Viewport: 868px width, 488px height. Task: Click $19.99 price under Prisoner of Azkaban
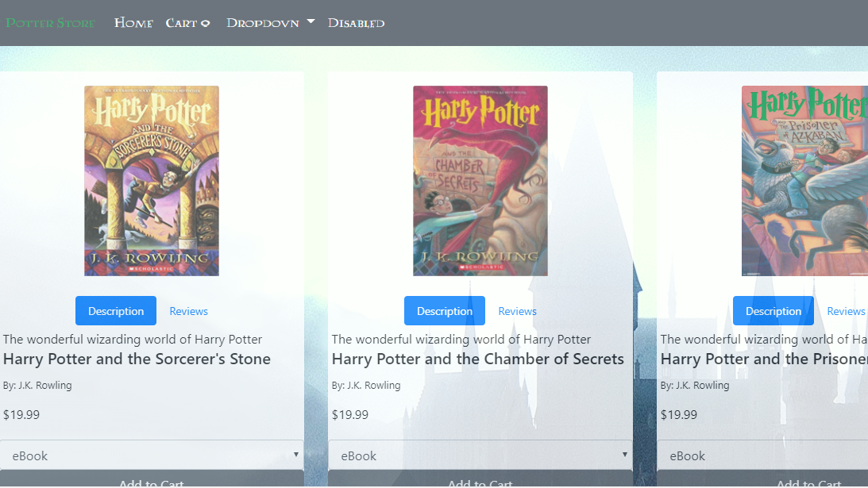tap(679, 414)
